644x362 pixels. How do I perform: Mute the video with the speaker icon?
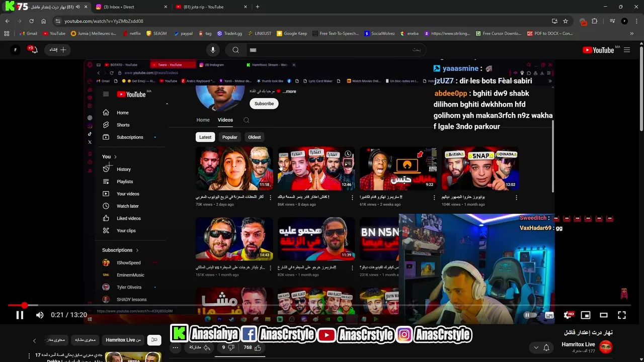tap(40, 315)
